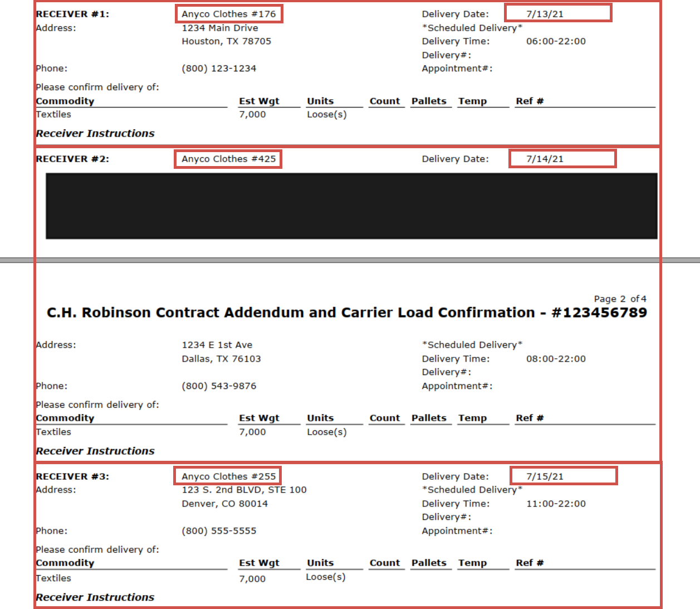Click receiver name Anyco Clothes #176
This screenshot has width=700, height=609.
point(229,14)
